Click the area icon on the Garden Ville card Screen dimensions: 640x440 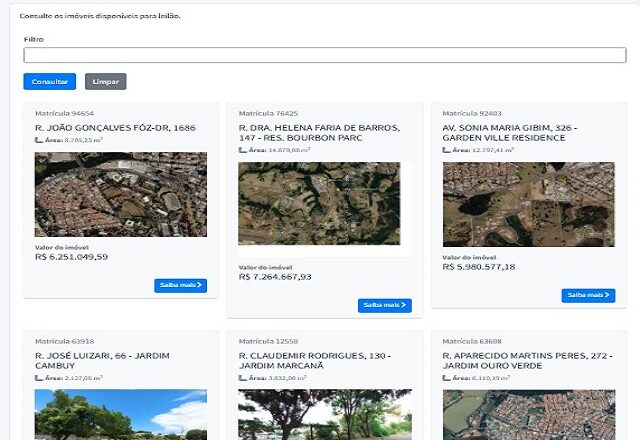(x=447, y=150)
